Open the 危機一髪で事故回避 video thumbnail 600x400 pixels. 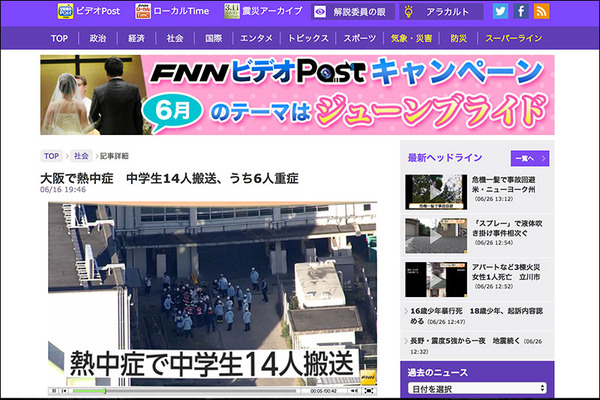[436, 192]
